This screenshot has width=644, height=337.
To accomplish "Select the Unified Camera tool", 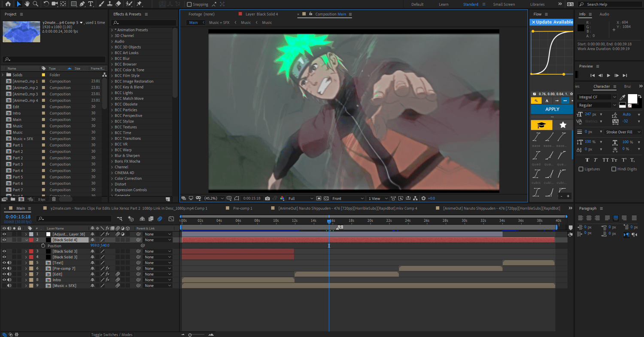I will 55,4.
